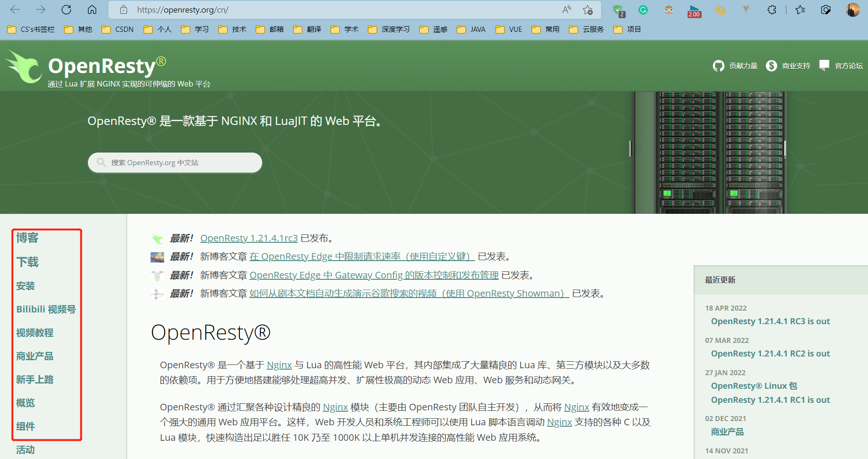868x459 pixels.
Task: Open the Gateway Config 版本控制 blog link
Action: [374, 275]
